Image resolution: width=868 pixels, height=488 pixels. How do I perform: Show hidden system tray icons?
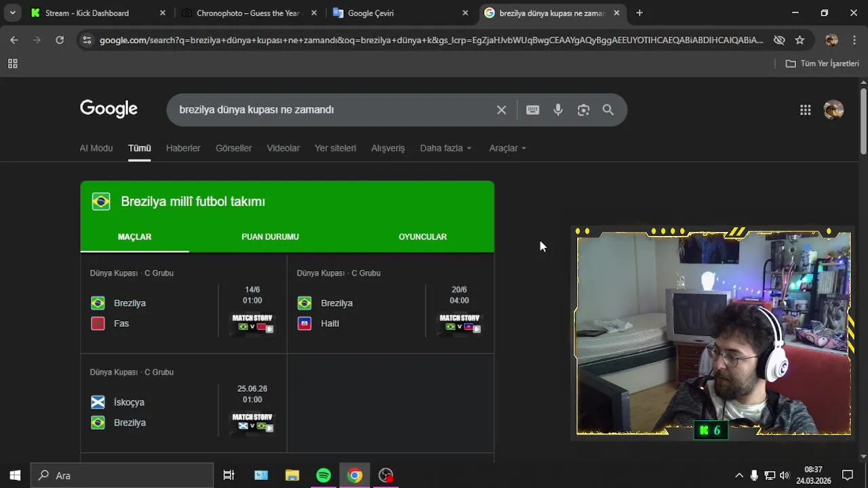pos(739,475)
